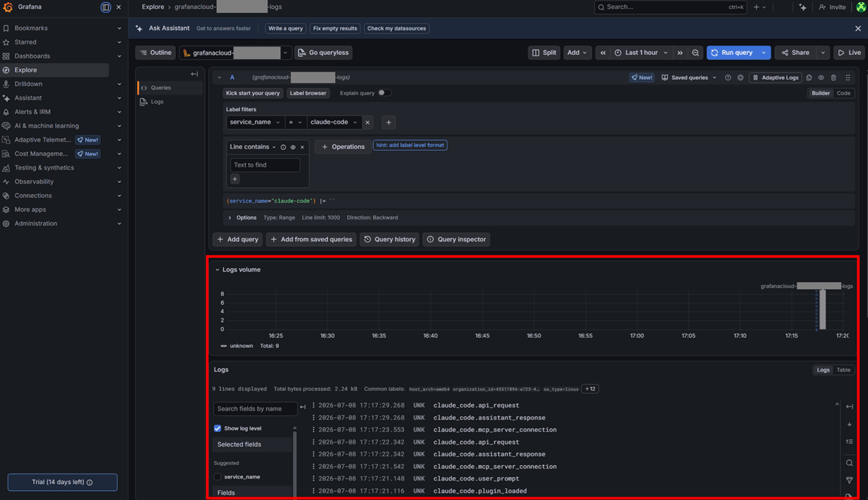Expand the Testing & synthetics section
Image resolution: width=868 pixels, height=500 pixels.
(120, 168)
